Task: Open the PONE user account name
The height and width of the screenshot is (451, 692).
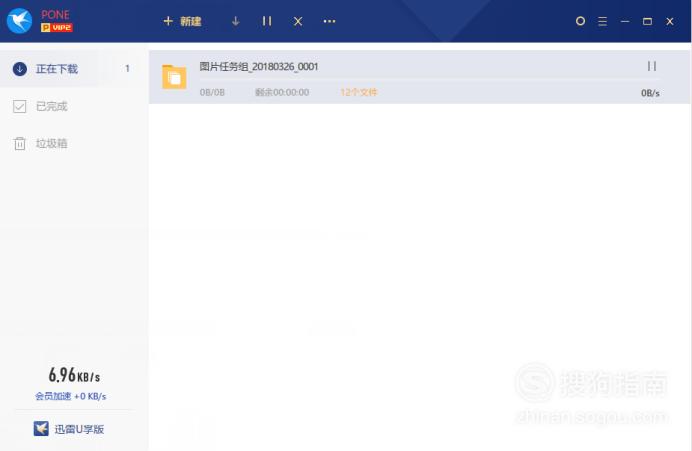Action: pos(55,15)
